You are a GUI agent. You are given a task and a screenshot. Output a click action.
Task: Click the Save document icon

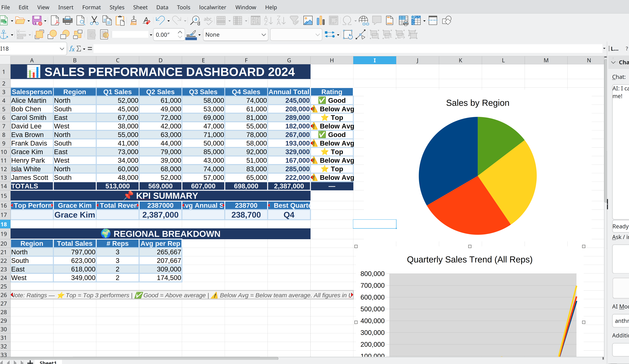(x=37, y=20)
